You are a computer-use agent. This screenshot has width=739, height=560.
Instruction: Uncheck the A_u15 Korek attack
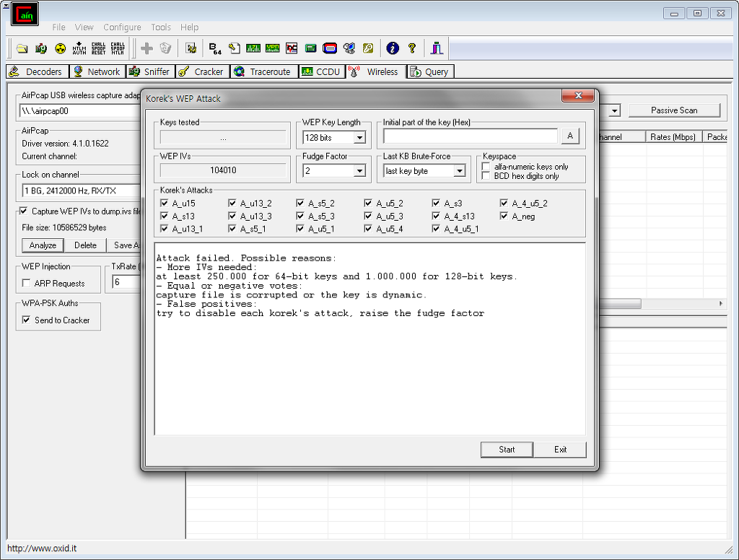[x=164, y=204]
